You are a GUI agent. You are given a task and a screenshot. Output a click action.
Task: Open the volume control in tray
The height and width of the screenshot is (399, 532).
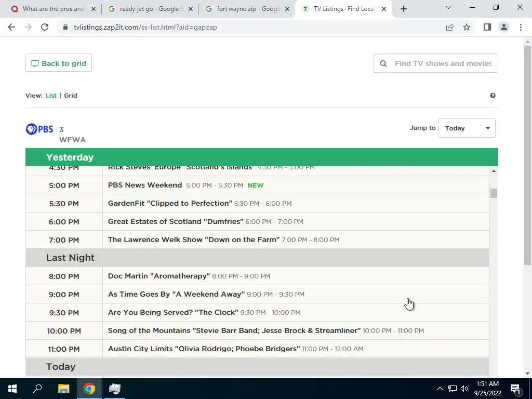pyautogui.click(x=464, y=389)
